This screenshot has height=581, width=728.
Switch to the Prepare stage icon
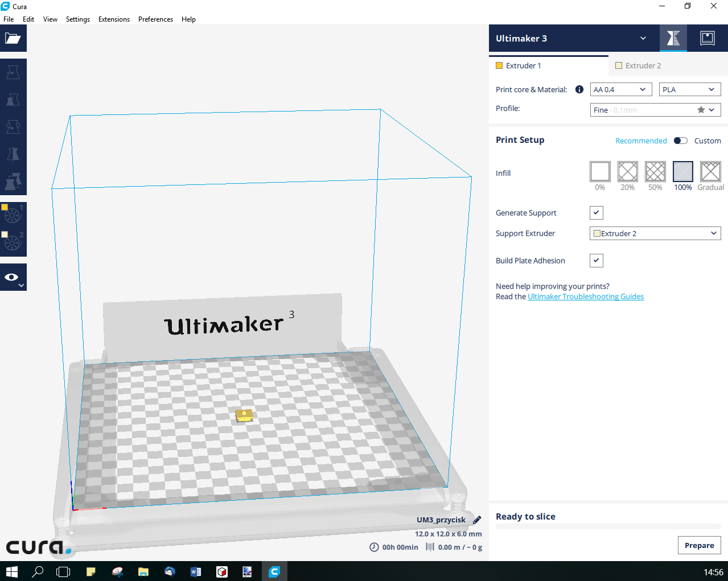pos(673,38)
